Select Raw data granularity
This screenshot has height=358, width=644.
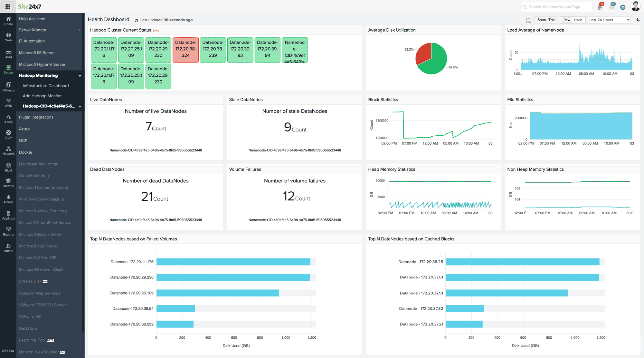tap(567, 20)
